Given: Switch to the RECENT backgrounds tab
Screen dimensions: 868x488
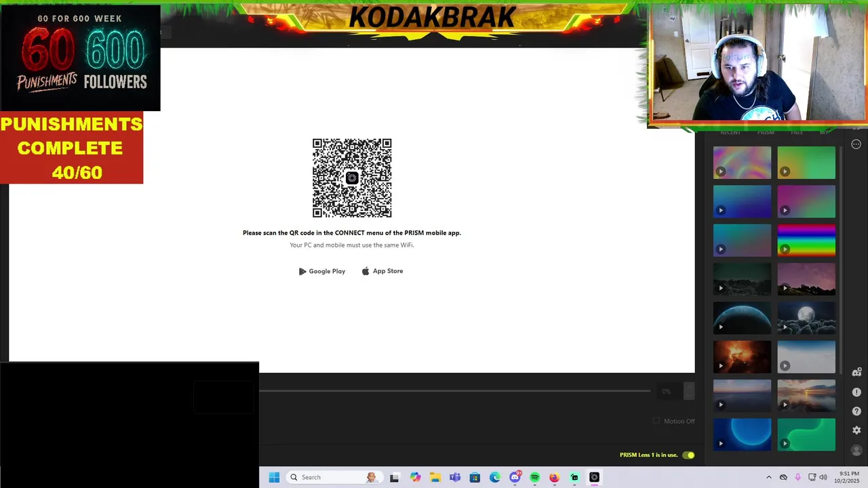Looking at the screenshot, I should click(x=730, y=132).
